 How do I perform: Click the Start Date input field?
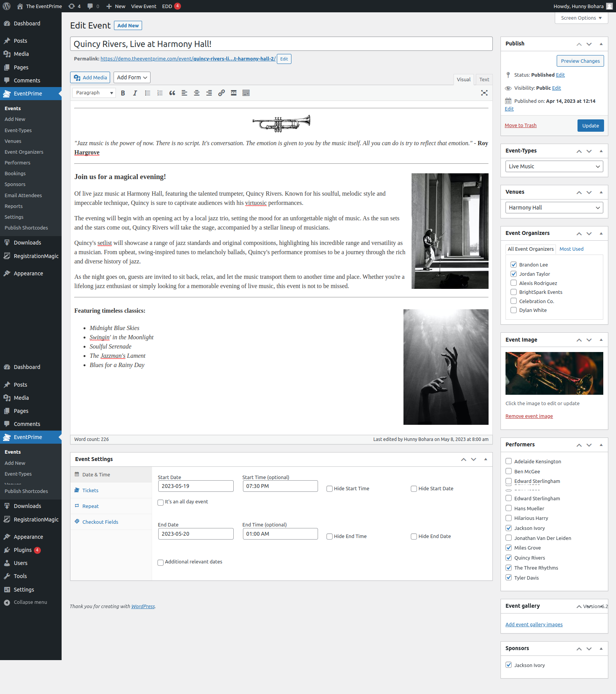196,486
